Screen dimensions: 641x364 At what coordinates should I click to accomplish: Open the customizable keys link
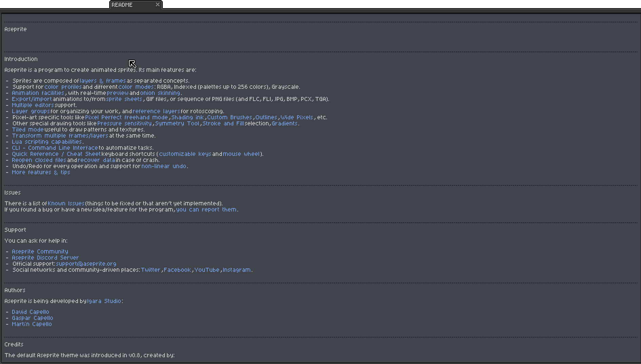(185, 154)
